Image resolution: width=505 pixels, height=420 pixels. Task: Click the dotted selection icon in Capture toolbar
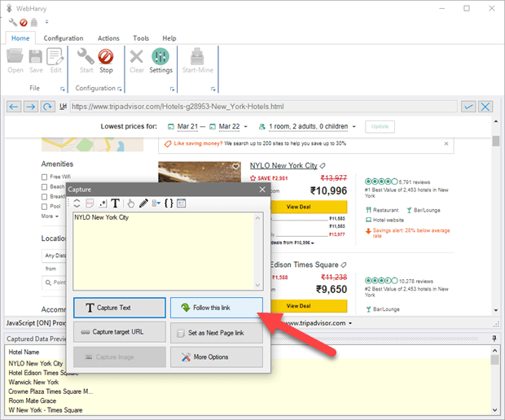[103, 203]
